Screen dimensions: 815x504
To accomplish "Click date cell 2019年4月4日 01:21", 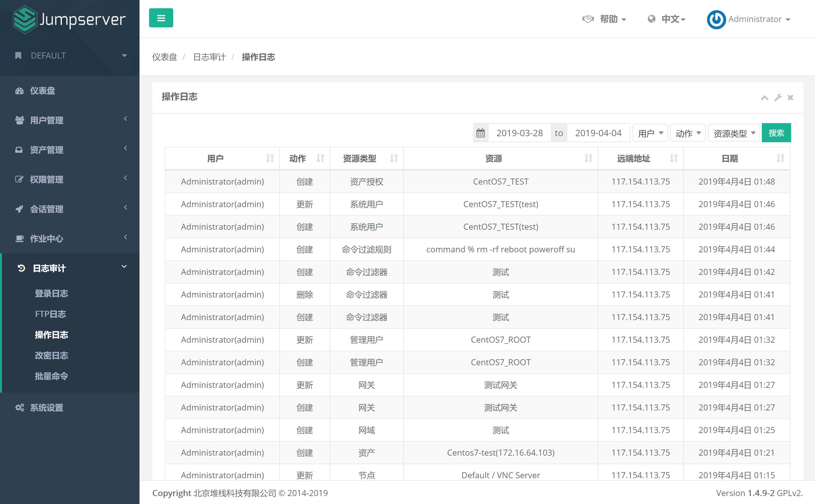I will [737, 453].
